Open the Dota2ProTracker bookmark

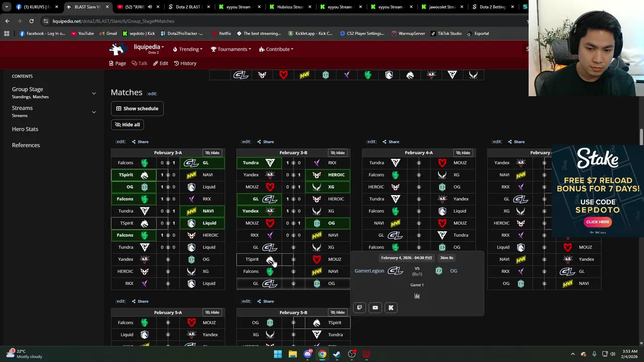182,34
